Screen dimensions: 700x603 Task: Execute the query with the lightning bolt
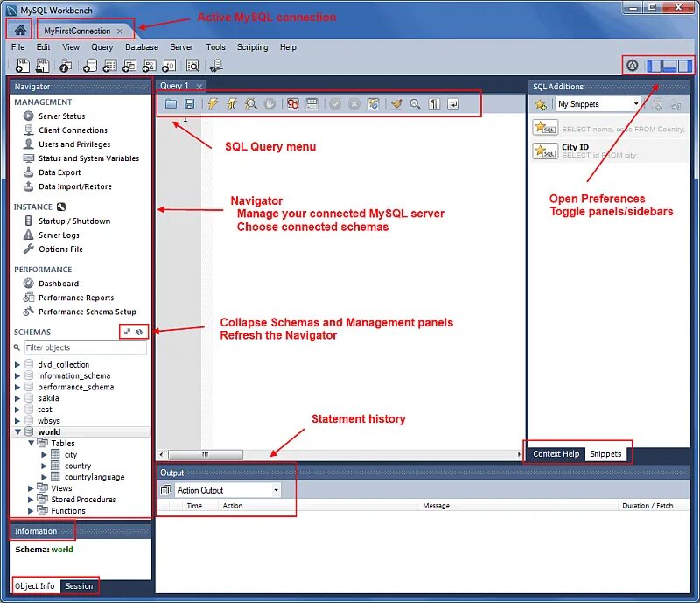(213, 104)
